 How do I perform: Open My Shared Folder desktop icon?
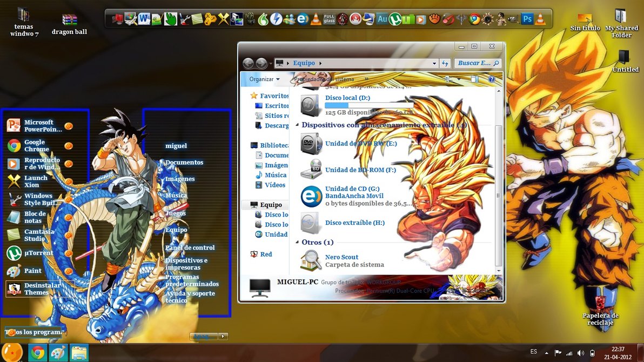click(621, 24)
